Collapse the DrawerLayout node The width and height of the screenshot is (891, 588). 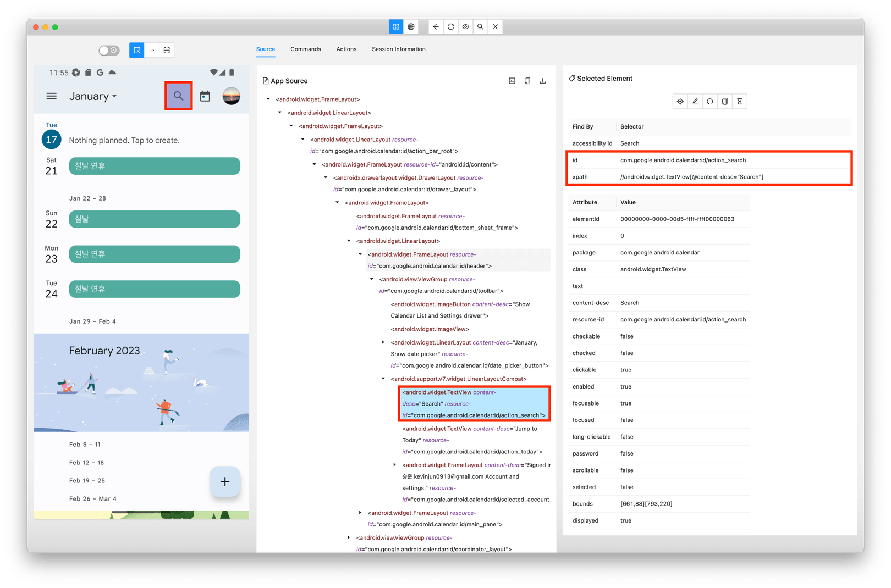point(326,177)
